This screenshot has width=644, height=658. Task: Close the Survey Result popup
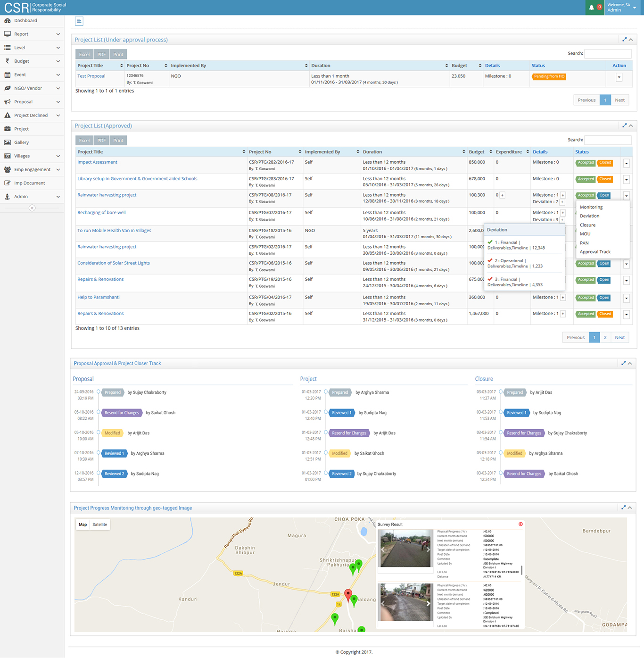520,524
